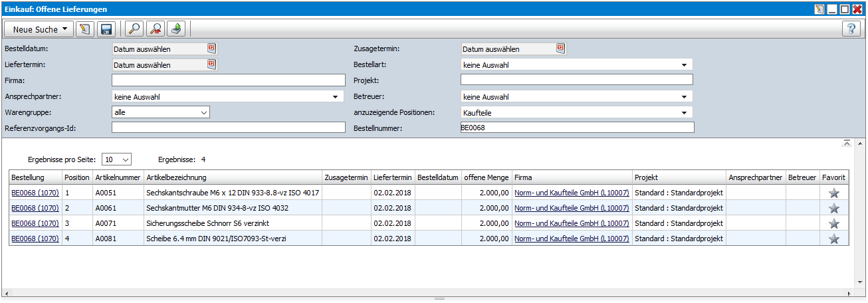Screen dimensions: 868x303
Task: Click the floppy disk save icon
Action: point(106,29)
